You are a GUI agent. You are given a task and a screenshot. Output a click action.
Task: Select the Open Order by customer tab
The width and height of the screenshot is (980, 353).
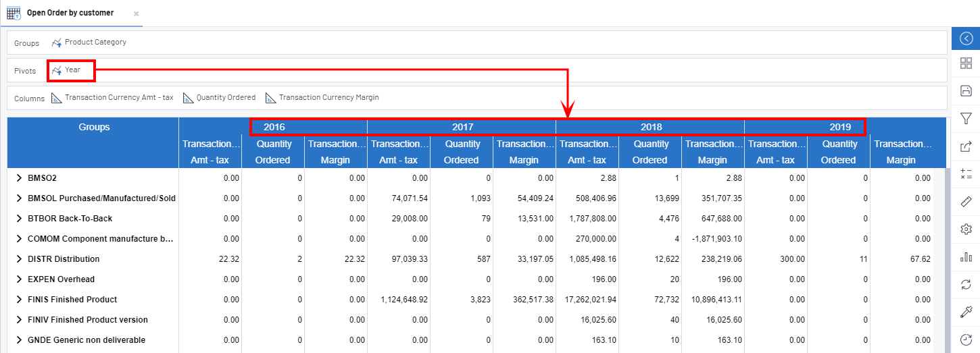70,13
